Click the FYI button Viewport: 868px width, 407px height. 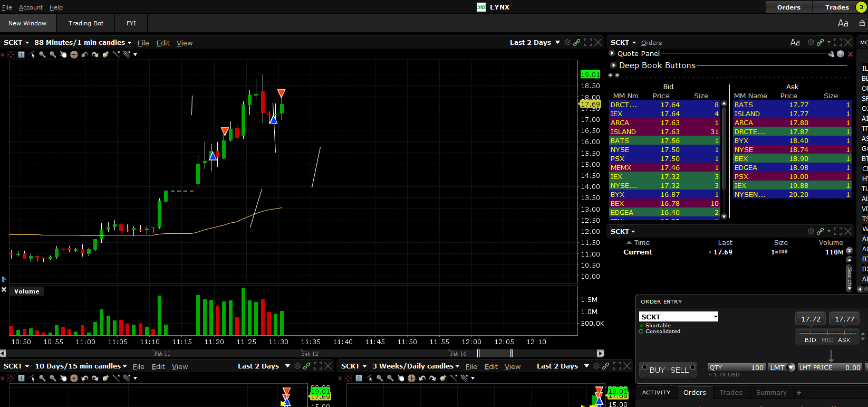pos(131,23)
